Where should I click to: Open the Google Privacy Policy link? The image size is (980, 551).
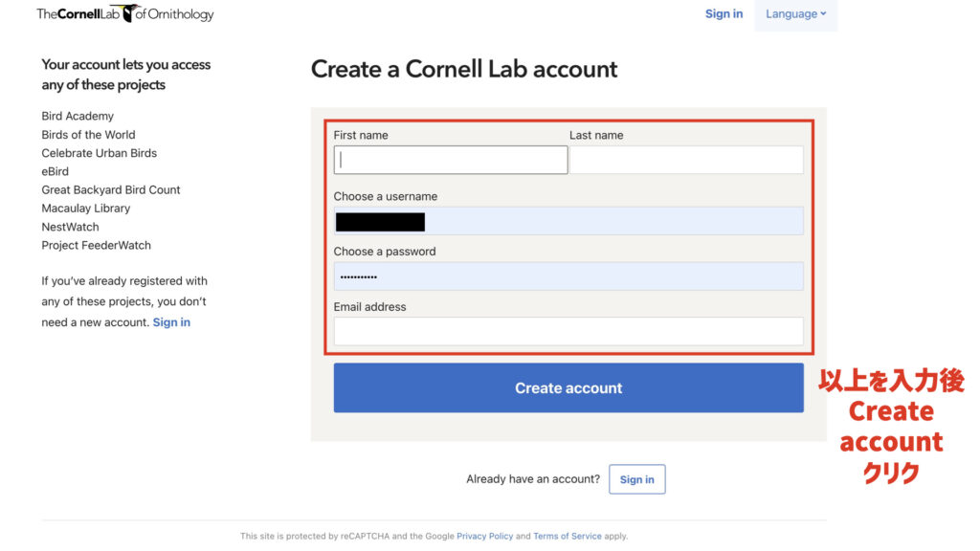coord(484,536)
